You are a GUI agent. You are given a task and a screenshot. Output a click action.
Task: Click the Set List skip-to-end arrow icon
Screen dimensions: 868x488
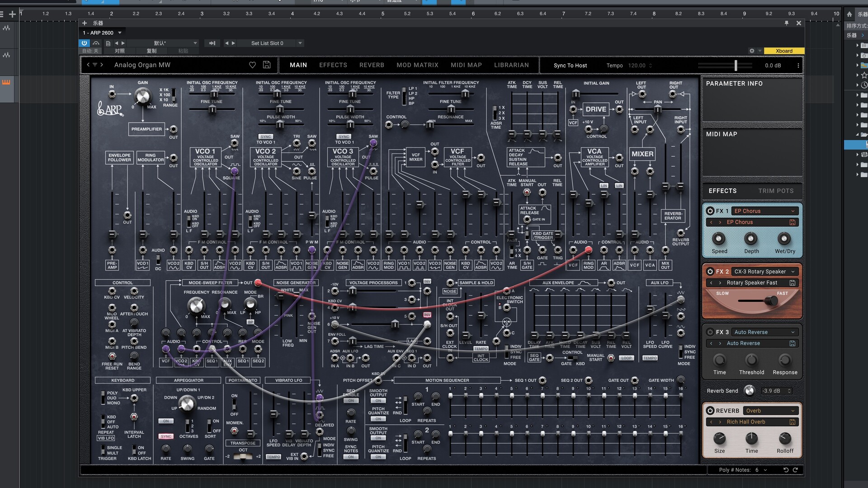click(212, 43)
